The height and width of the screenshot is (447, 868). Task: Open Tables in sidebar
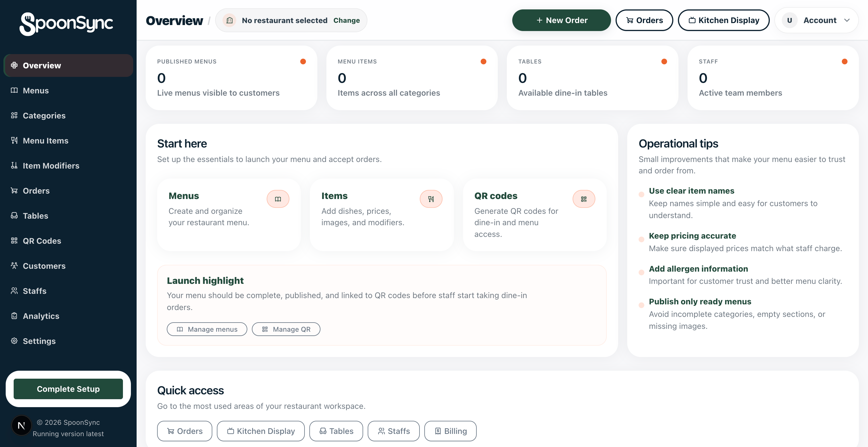coord(68,216)
